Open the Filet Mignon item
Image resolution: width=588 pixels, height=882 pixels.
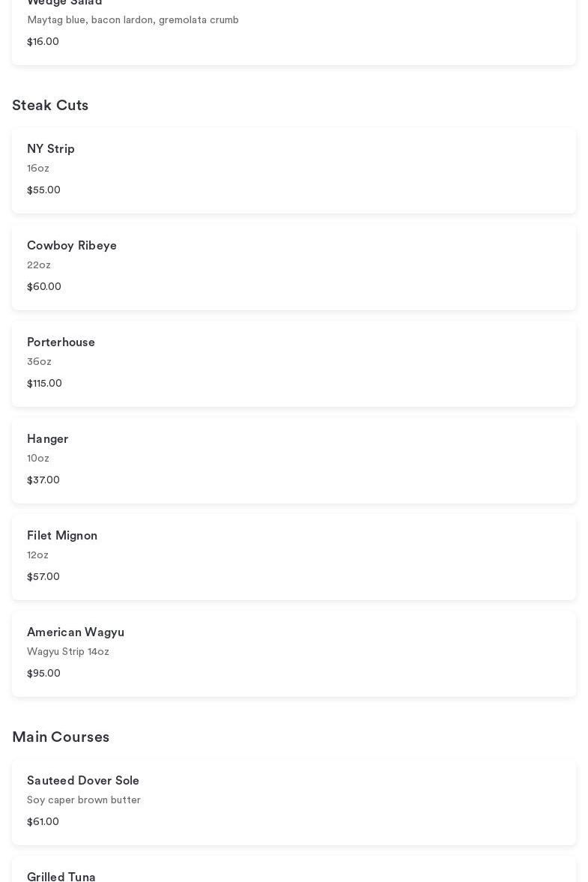[x=294, y=557]
